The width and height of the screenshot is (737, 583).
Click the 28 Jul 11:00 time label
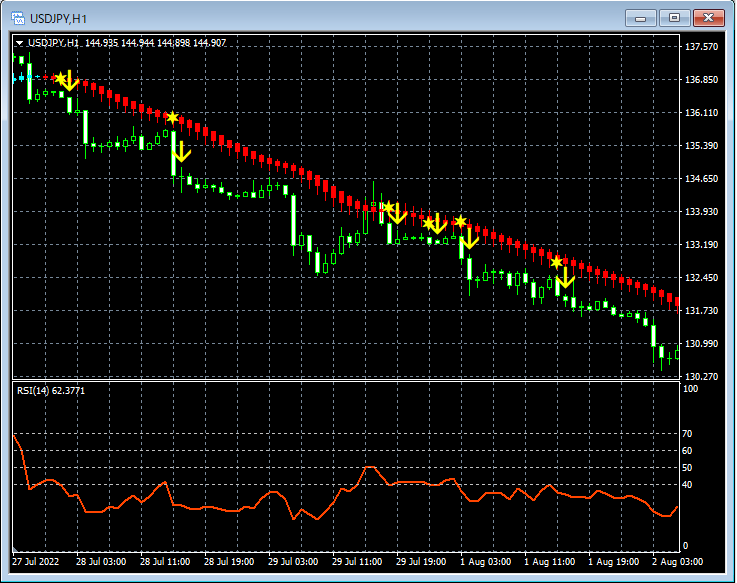165,562
